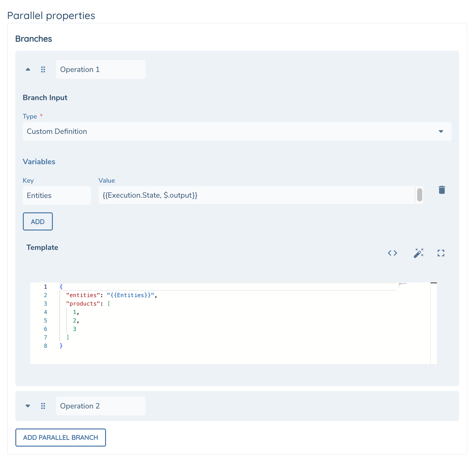Click the drag handle for Operation 1
This screenshot has width=476, height=461.
[43, 69]
